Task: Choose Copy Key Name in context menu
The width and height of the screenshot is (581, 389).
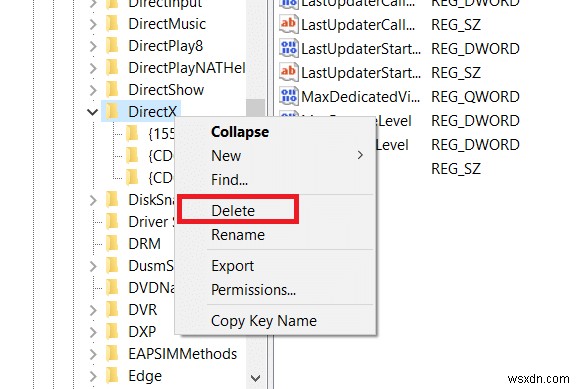Action: point(276,321)
